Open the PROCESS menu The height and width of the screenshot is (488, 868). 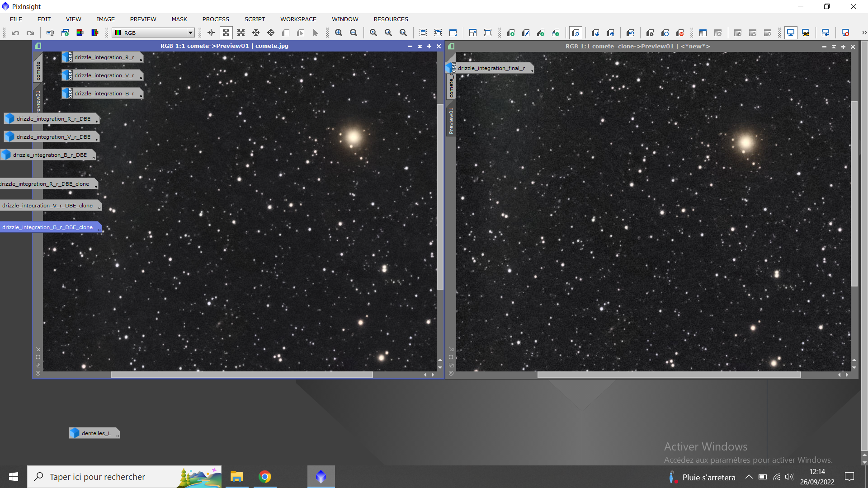[216, 19]
